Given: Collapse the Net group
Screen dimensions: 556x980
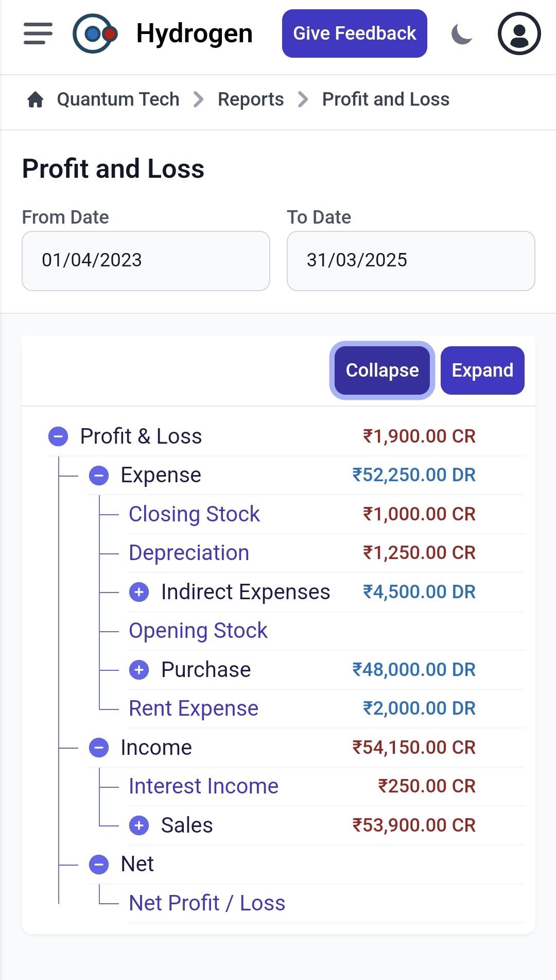Looking at the screenshot, I should pyautogui.click(x=99, y=864).
